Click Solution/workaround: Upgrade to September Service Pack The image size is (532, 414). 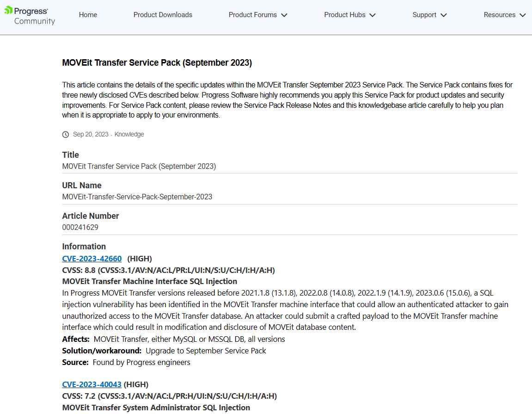(x=164, y=351)
